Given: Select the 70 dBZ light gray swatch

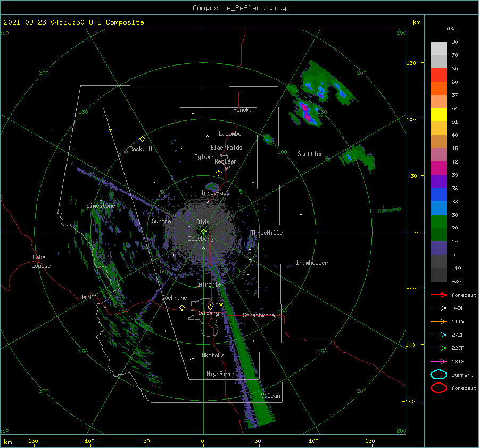Looking at the screenshot, I should coord(439,48).
